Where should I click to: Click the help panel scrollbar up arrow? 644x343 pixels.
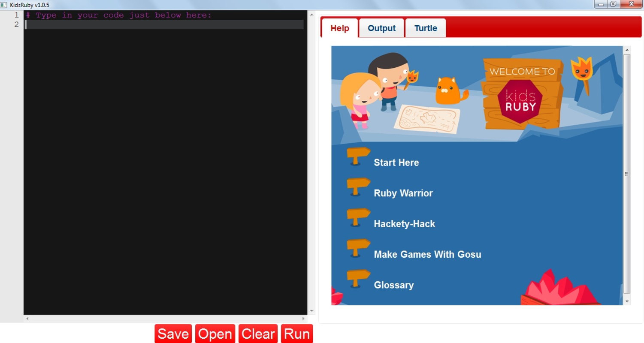tap(627, 50)
